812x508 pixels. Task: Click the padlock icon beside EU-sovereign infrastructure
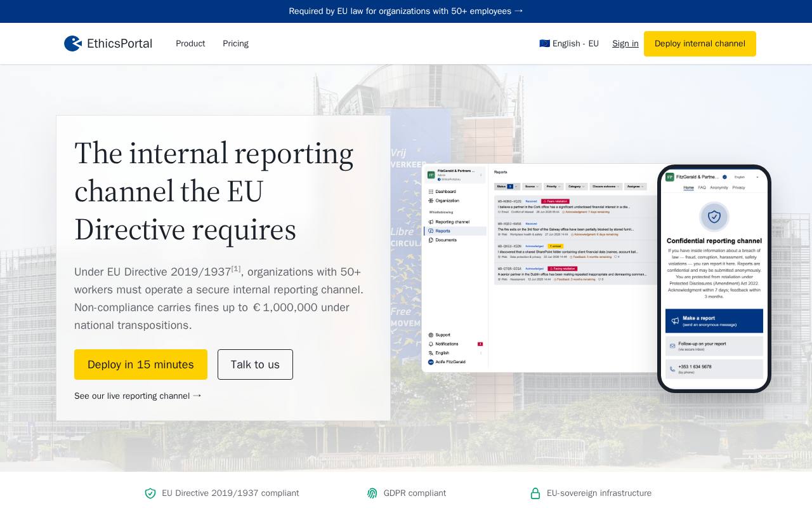tap(535, 493)
